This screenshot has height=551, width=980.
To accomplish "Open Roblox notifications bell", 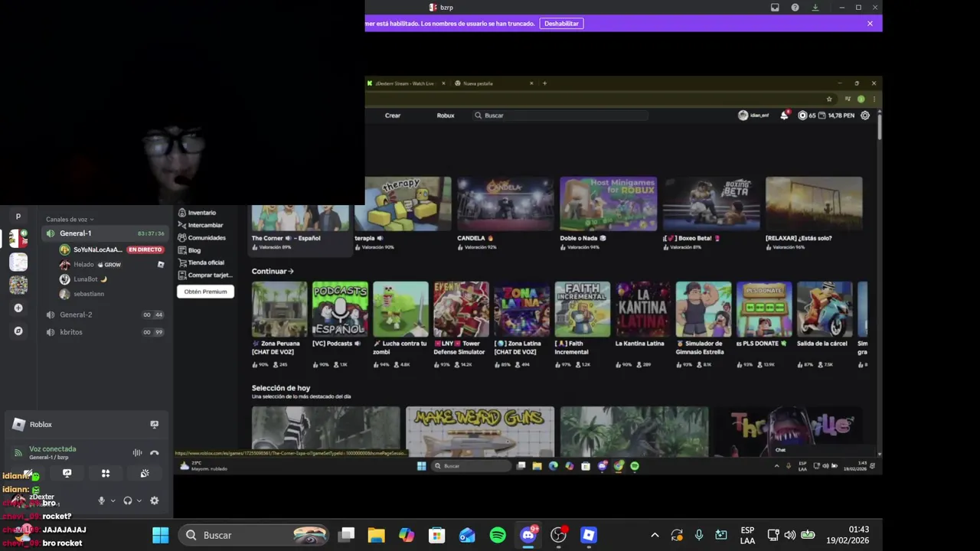I will (784, 116).
